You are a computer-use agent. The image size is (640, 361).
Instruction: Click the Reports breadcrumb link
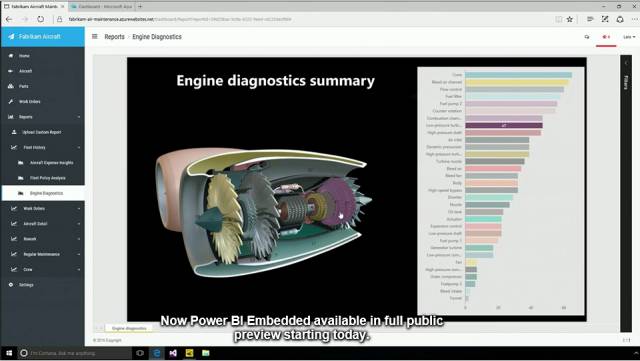pos(114,37)
